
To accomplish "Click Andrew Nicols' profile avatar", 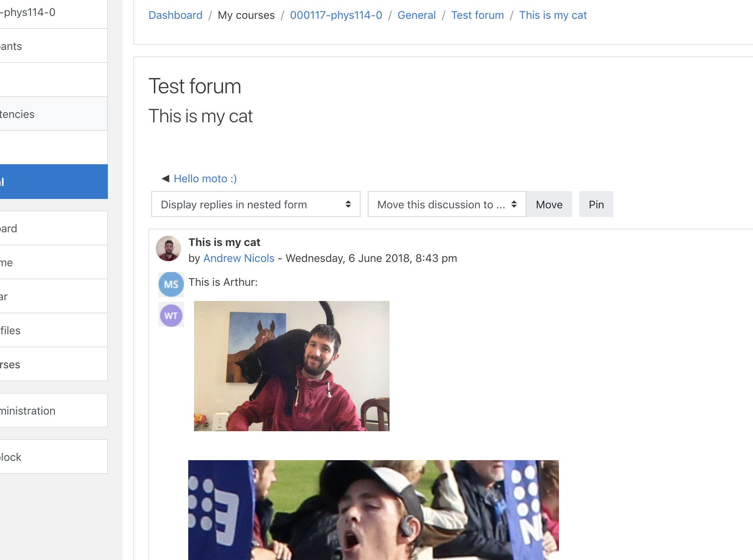I will point(168,249).
